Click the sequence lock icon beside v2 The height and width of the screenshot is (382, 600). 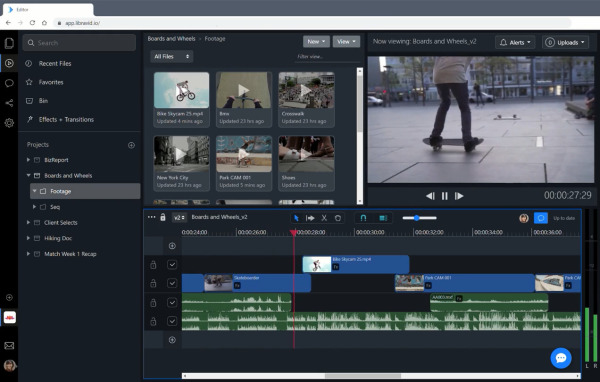163,217
